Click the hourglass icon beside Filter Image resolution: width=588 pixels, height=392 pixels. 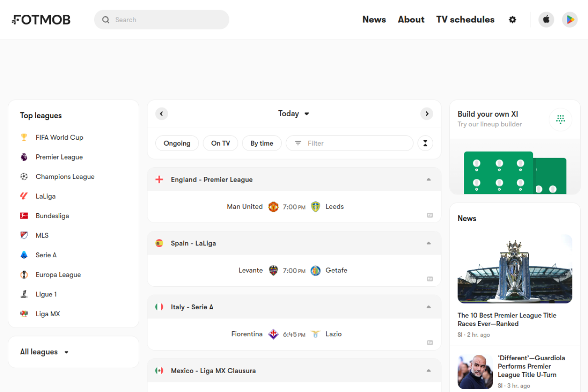(x=425, y=143)
